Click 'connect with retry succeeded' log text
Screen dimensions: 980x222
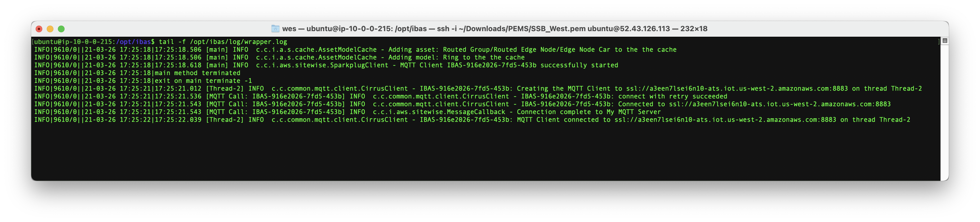(x=673, y=96)
